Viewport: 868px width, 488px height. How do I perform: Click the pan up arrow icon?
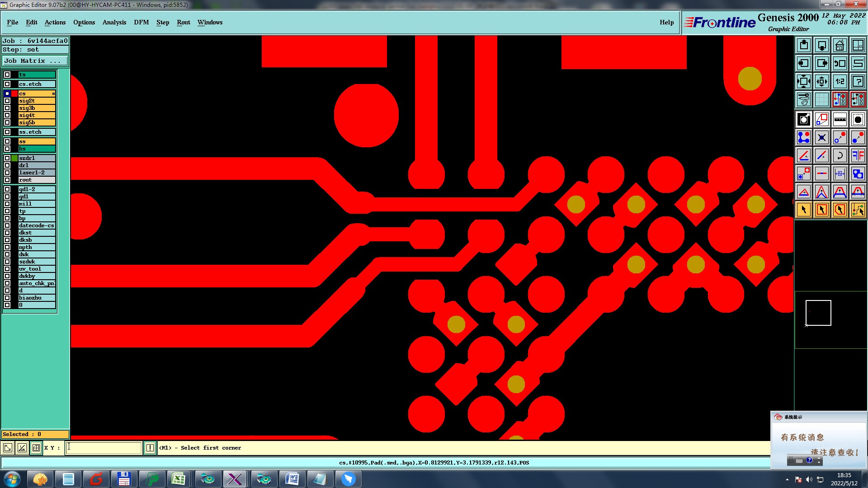804,45
